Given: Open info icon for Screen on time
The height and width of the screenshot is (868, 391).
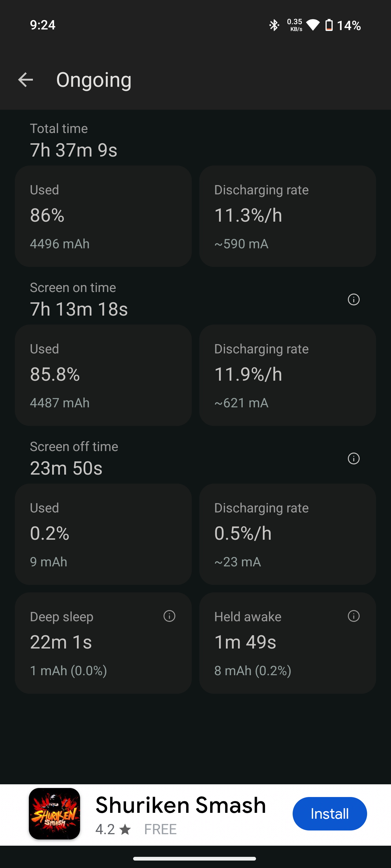Looking at the screenshot, I should coord(353,299).
